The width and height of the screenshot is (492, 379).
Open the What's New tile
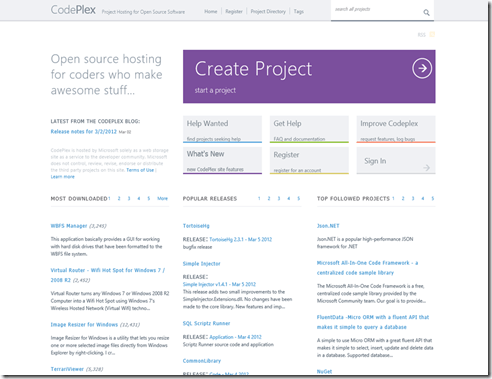coord(222,160)
